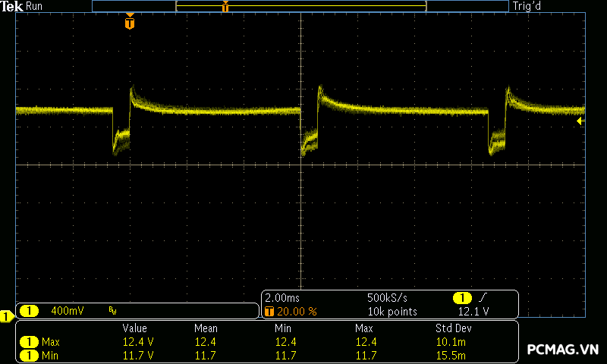Click the orange trigger position T marker above the waveform
This screenshot has height=364, width=607.
tap(130, 24)
